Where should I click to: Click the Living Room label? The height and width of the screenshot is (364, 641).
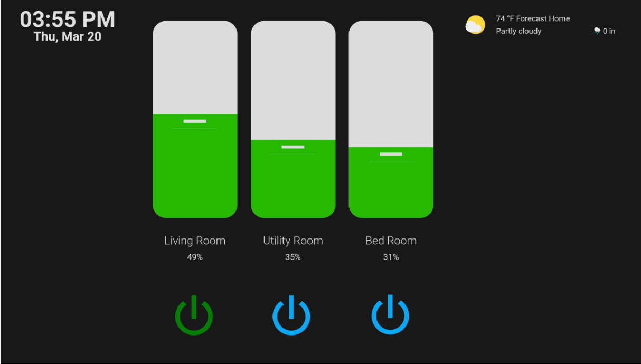point(195,241)
